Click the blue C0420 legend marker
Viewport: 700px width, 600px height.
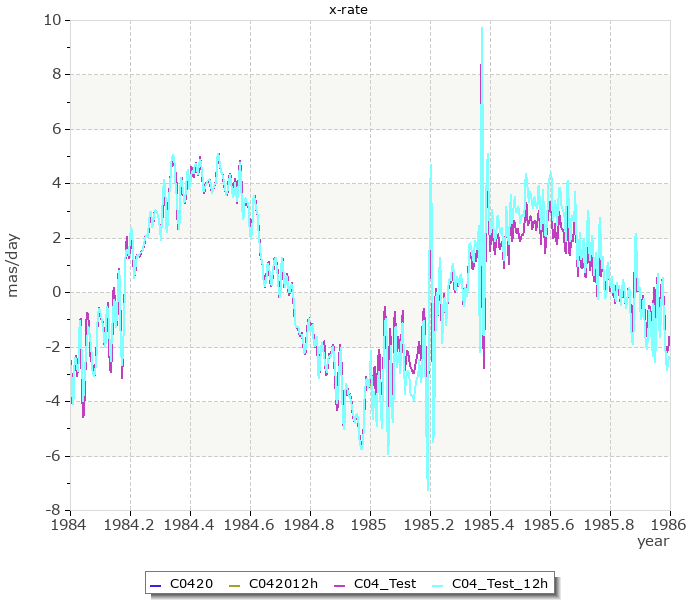pos(154,583)
